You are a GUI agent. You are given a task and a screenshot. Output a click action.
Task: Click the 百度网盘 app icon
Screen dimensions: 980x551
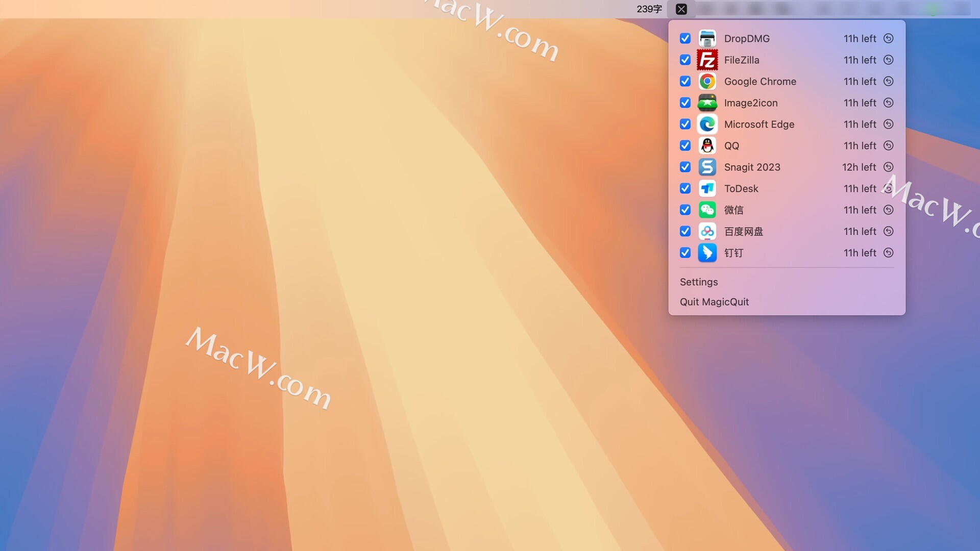(x=707, y=231)
